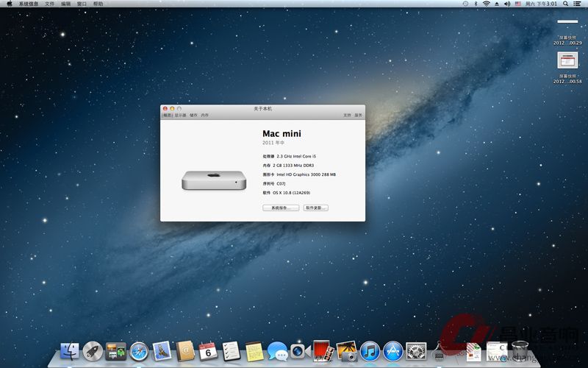The image size is (588, 368).
Task: Switch to the 内存 tab
Action: pos(205,116)
